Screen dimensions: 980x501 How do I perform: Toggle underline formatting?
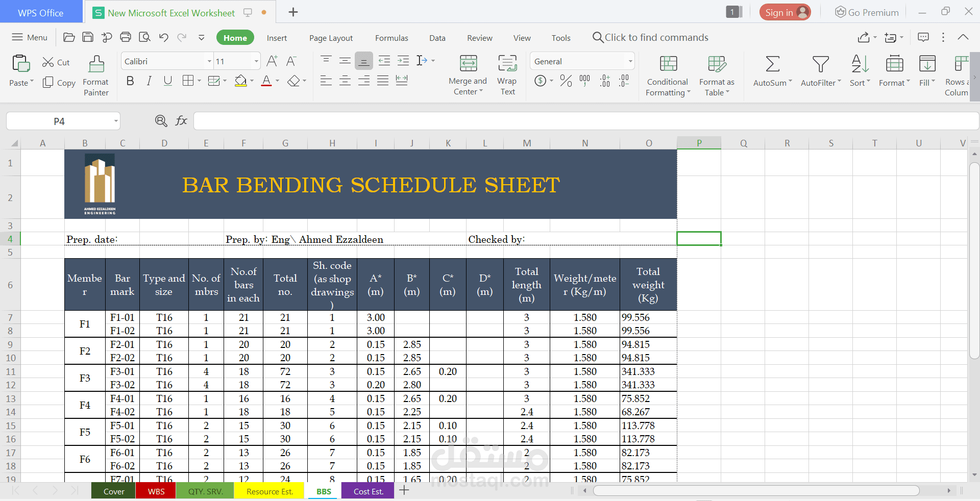pyautogui.click(x=168, y=81)
